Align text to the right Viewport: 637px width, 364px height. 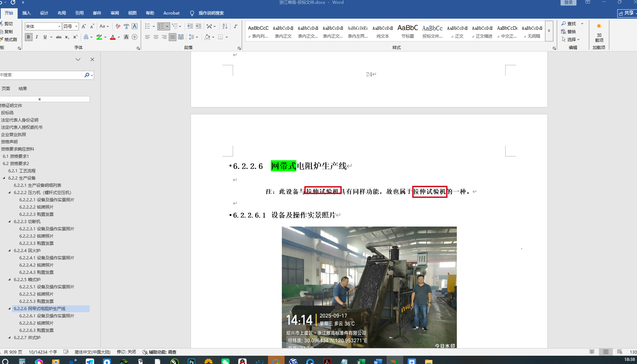coord(164,37)
